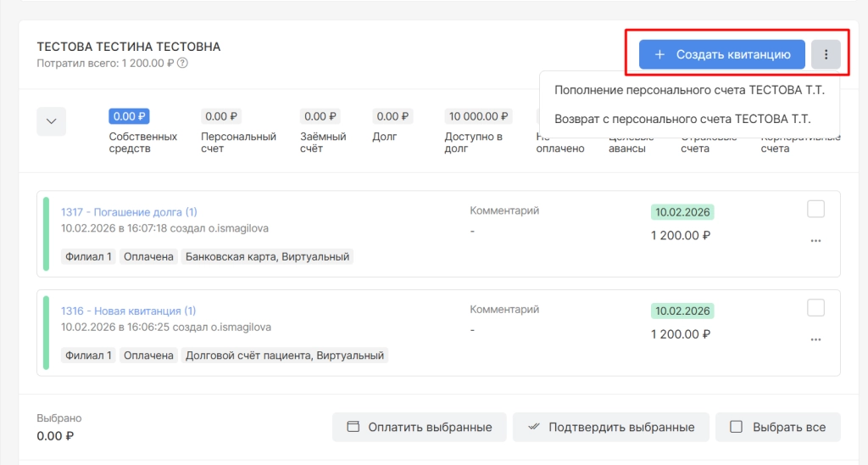Click the 16:06:25 created timestamp line
Viewport: 868px width, 465px height.
pos(166,327)
